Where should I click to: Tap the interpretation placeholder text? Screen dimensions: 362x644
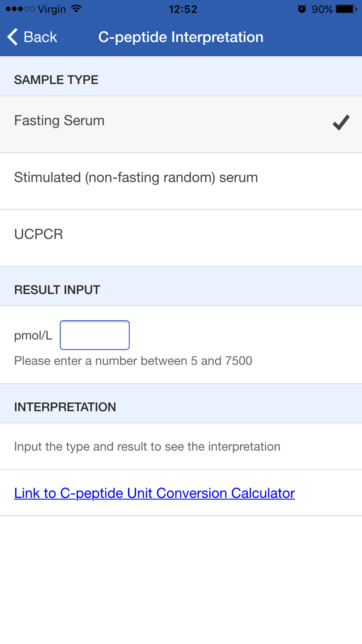[x=147, y=447]
